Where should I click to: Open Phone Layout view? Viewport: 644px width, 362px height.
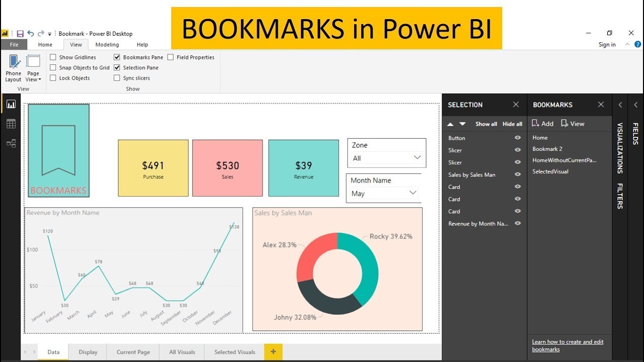pos(14,68)
